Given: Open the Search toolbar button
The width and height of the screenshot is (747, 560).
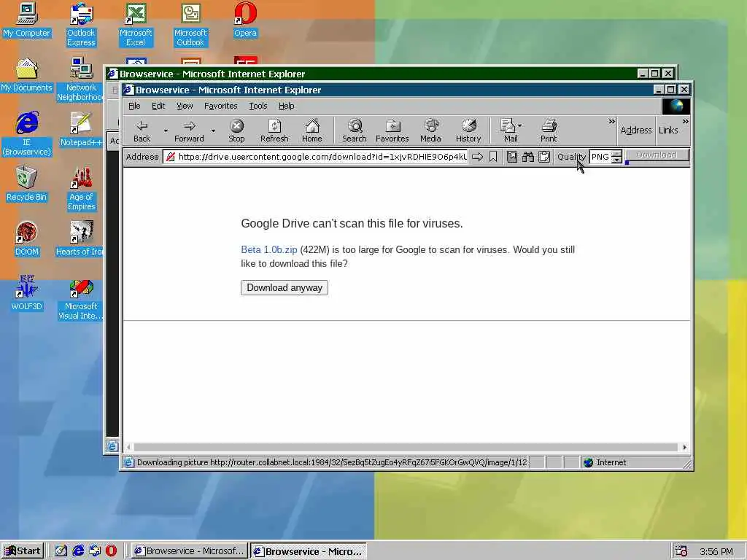Looking at the screenshot, I should [355, 131].
